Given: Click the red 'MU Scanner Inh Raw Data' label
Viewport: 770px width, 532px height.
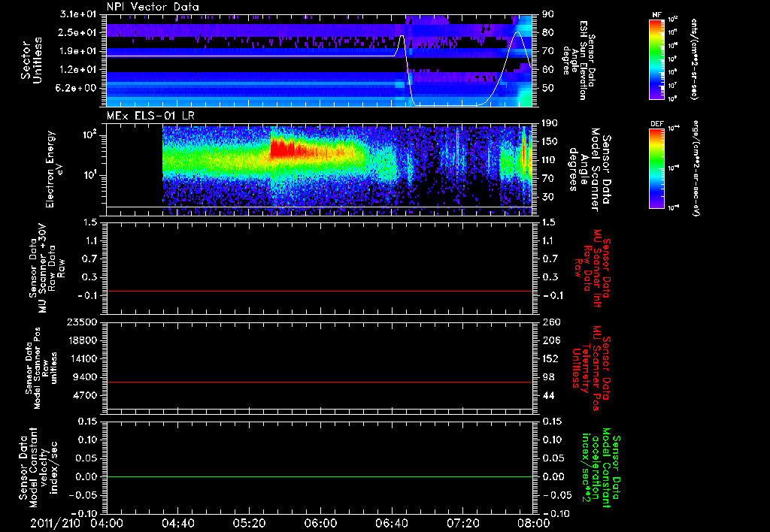Looking at the screenshot, I should pos(593,269).
